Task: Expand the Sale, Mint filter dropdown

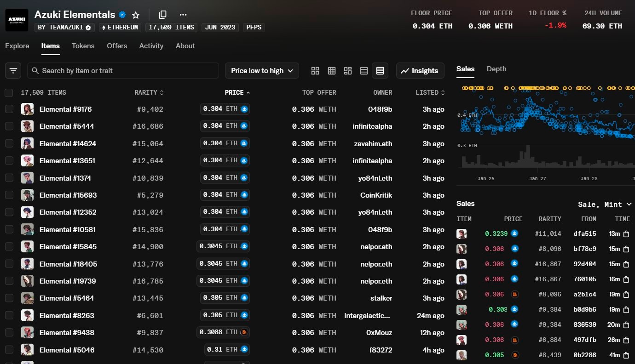Action: point(605,204)
